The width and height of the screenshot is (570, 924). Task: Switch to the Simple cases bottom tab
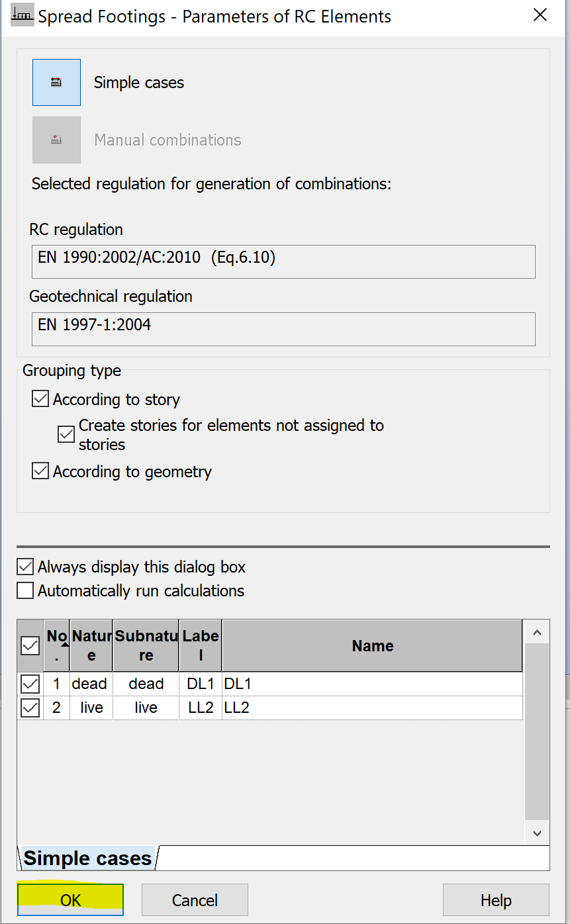coord(87,858)
